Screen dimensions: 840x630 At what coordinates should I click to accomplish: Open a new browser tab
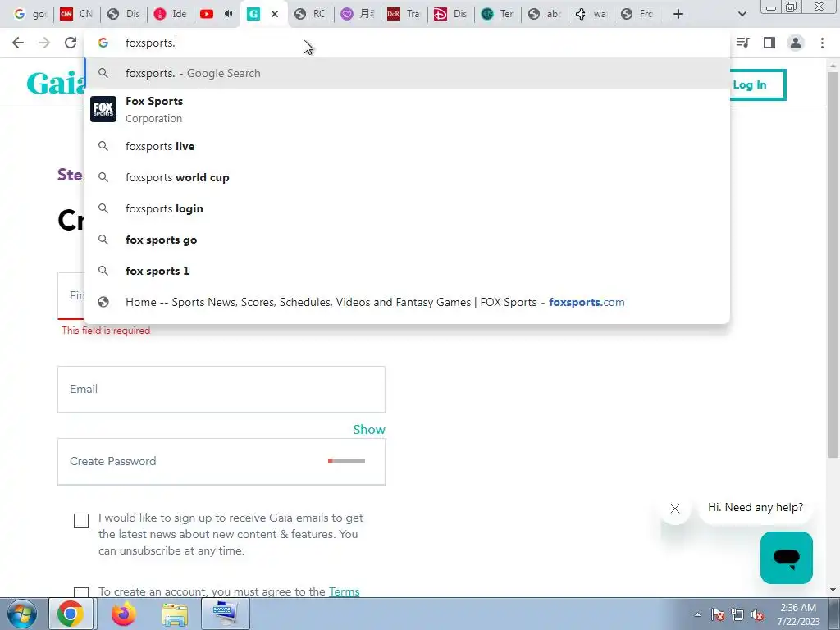(x=678, y=14)
